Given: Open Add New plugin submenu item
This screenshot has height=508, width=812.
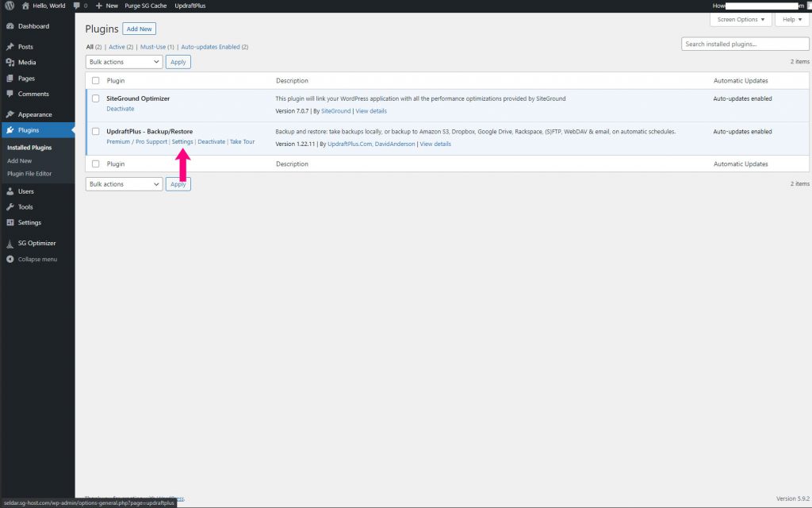Looking at the screenshot, I should point(20,160).
